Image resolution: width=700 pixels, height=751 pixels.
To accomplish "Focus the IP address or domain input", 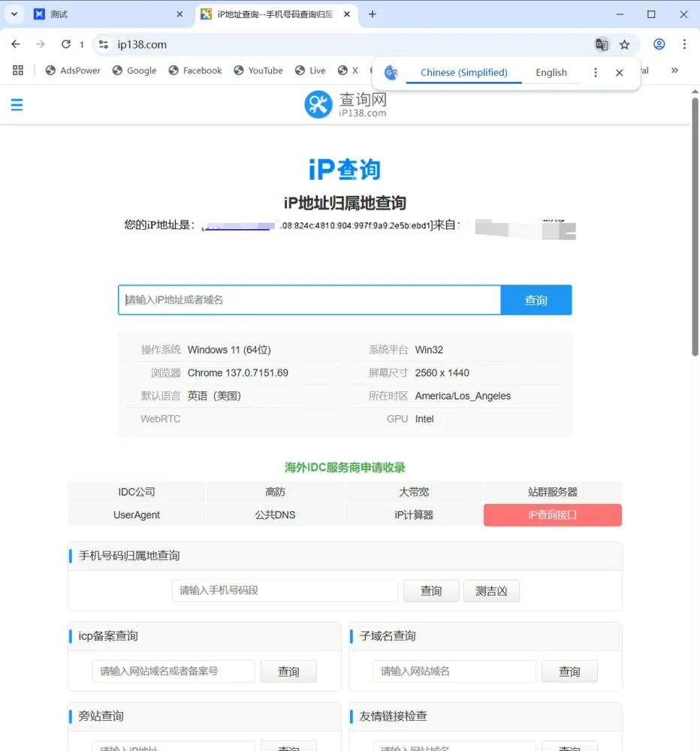I will (x=309, y=300).
